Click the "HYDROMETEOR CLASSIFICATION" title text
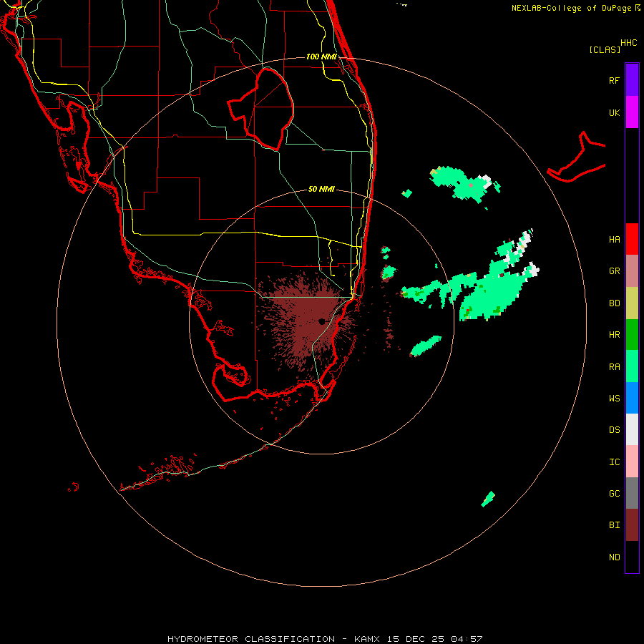 click(251, 639)
